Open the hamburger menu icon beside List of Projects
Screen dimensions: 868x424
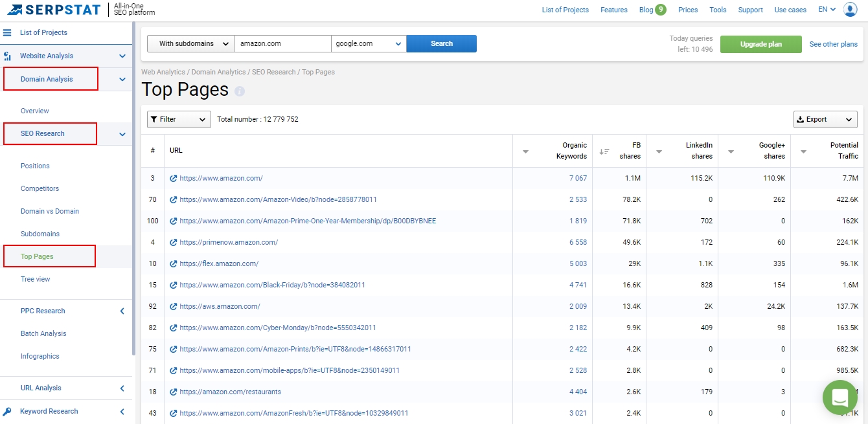tap(7, 32)
